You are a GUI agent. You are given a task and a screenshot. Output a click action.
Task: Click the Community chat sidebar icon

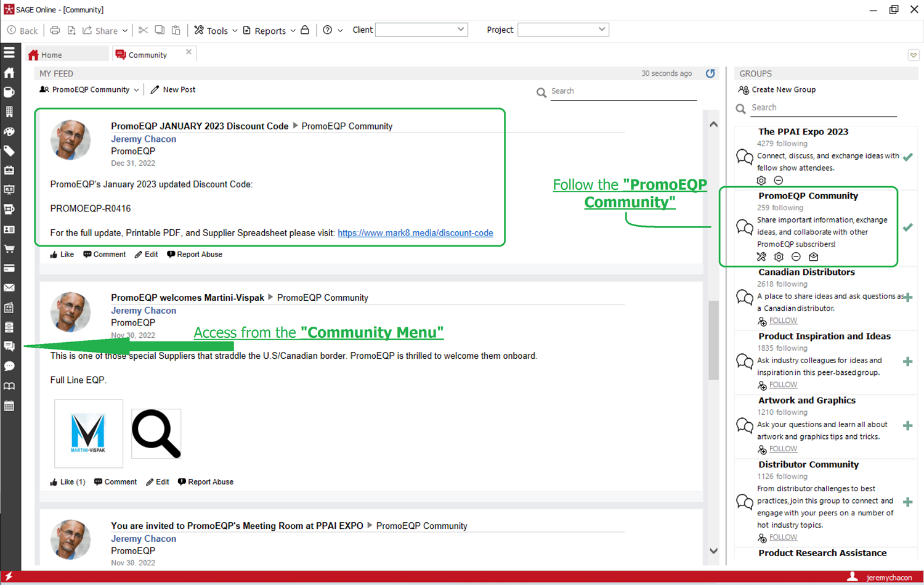tap(9, 346)
